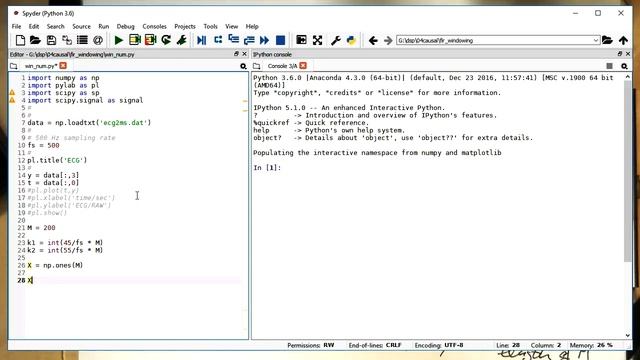This screenshot has width=640, height=360.
Task: Open the Help menu
Action: point(252,26)
